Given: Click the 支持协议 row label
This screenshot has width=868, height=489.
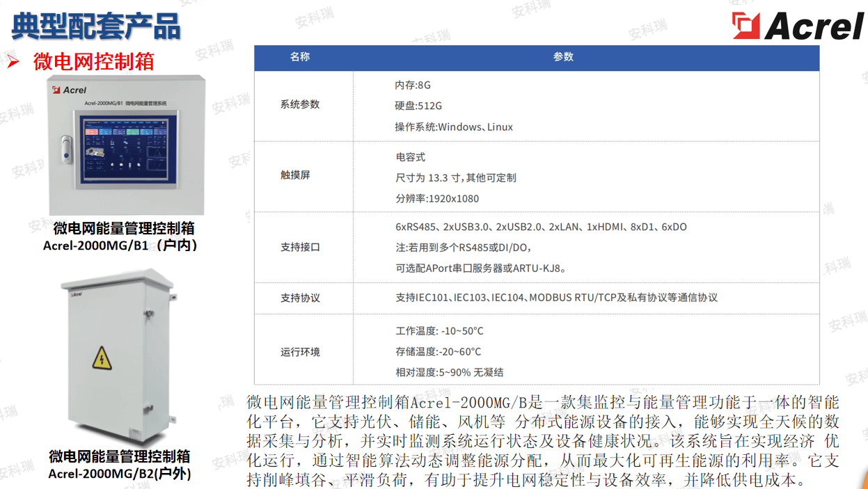Looking at the screenshot, I should (x=300, y=298).
